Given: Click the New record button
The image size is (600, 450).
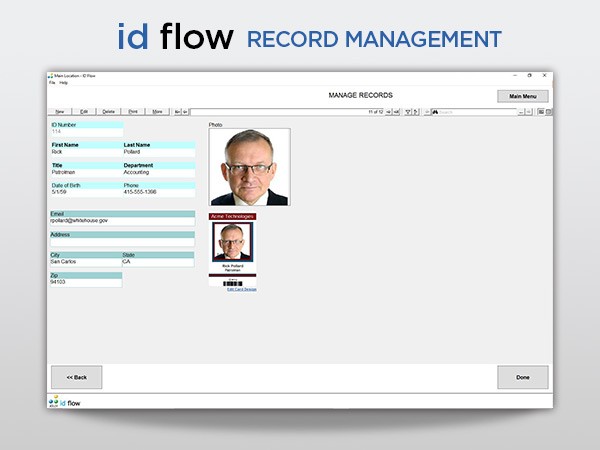Looking at the screenshot, I should (x=60, y=112).
